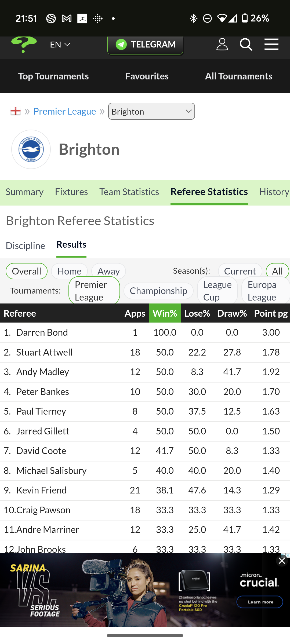Close the Crucial ad banner
290x644 pixels.
[x=282, y=561]
